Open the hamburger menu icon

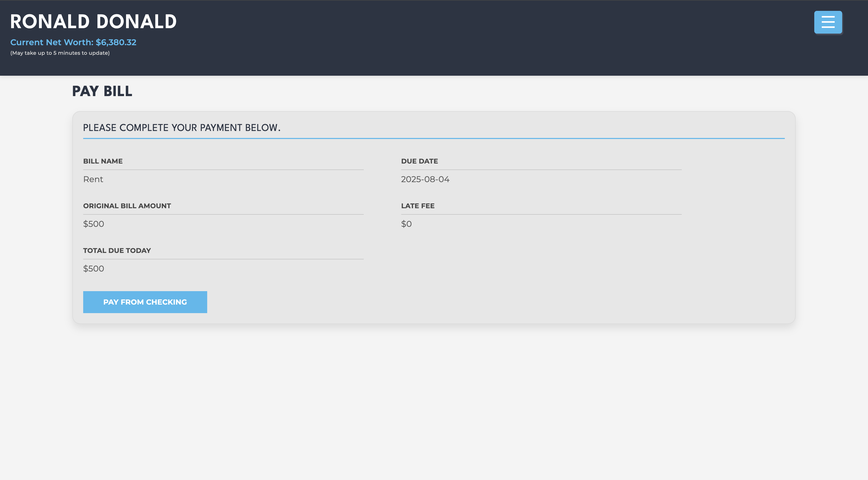tap(828, 22)
